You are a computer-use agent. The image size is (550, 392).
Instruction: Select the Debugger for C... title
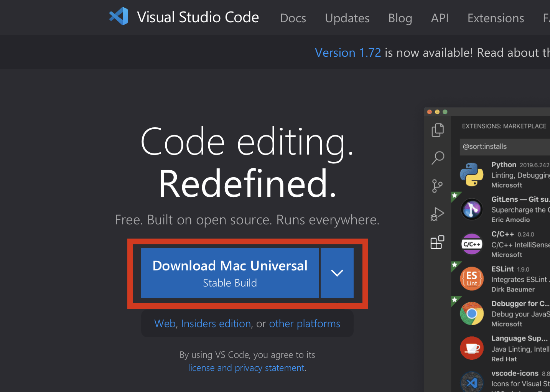520,303
